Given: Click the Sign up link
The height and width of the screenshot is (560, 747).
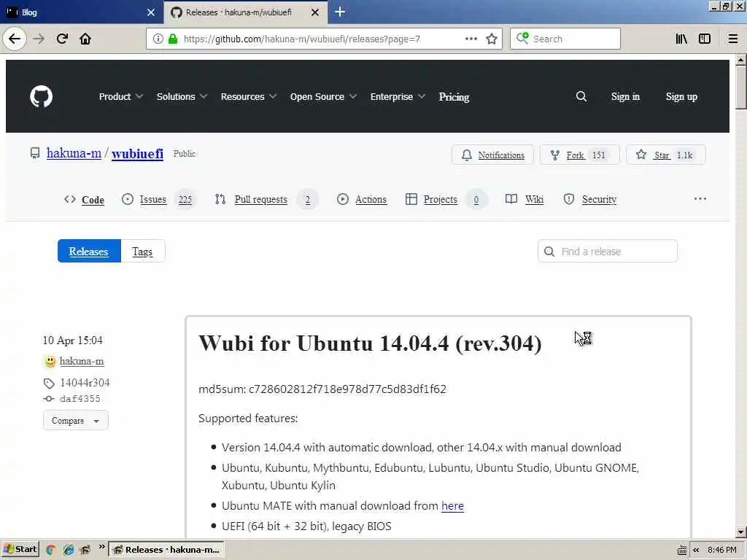Looking at the screenshot, I should coord(681,97).
